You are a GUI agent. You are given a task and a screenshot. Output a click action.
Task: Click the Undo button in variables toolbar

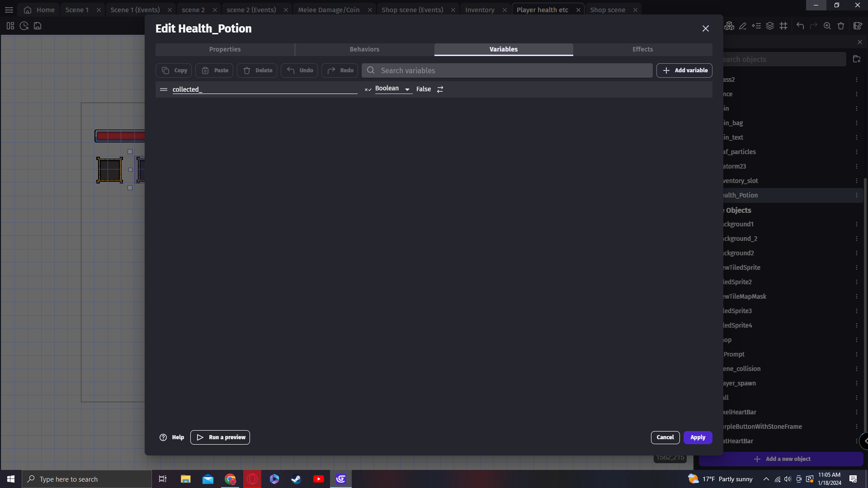(x=299, y=70)
